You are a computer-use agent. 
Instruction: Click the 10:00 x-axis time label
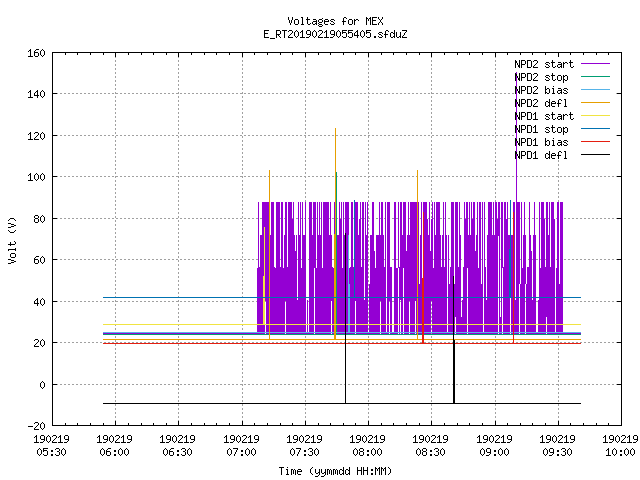coord(620,452)
